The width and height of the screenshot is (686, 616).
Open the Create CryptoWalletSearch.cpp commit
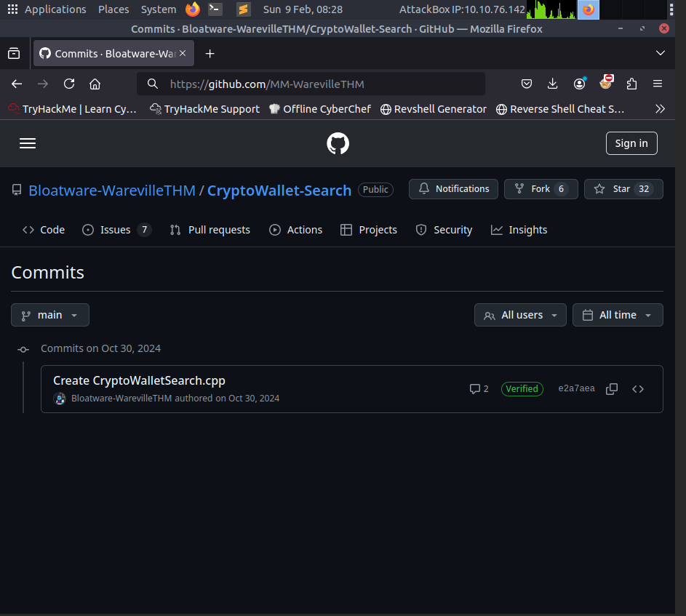[x=139, y=380]
